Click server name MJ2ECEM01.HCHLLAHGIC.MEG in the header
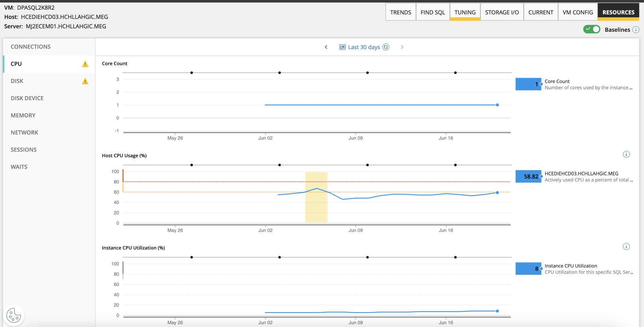 66,26
